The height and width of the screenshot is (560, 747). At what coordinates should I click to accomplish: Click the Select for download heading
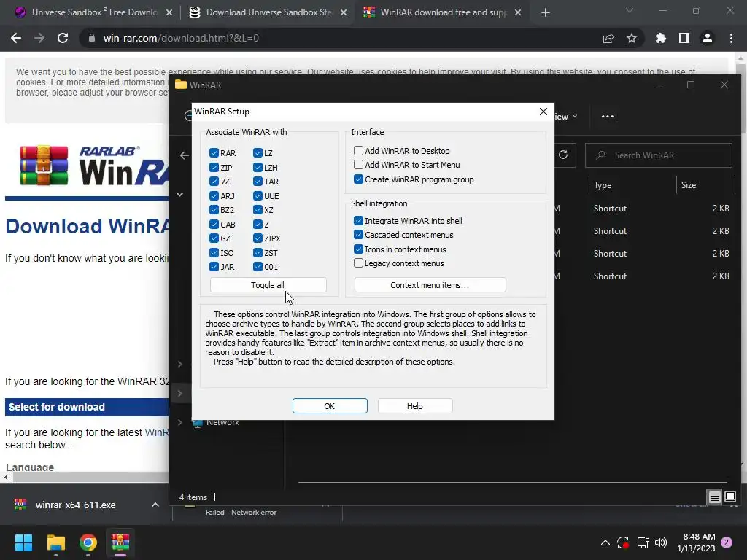coord(57,407)
